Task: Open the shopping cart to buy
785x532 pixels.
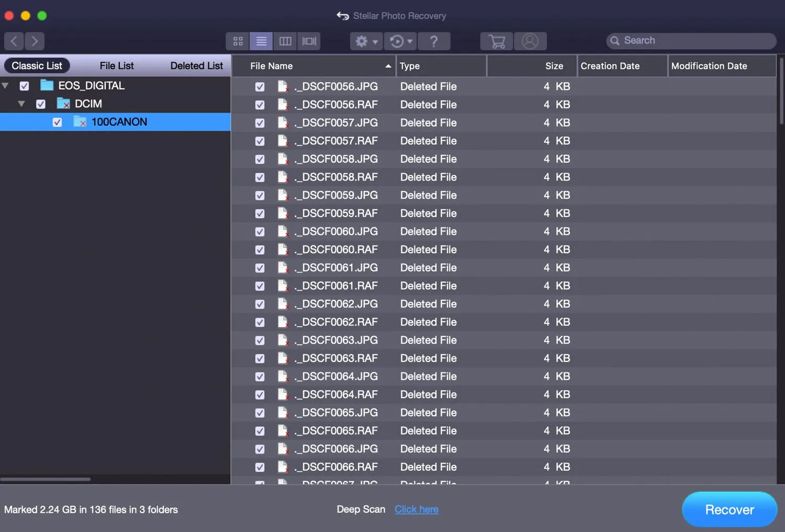Action: pyautogui.click(x=497, y=41)
